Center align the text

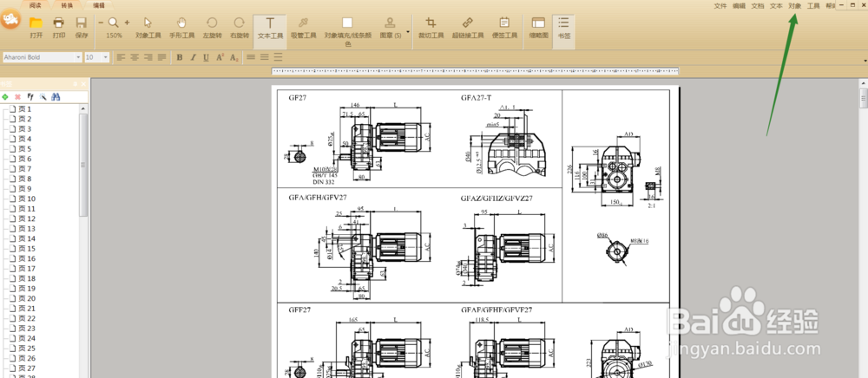(x=135, y=57)
